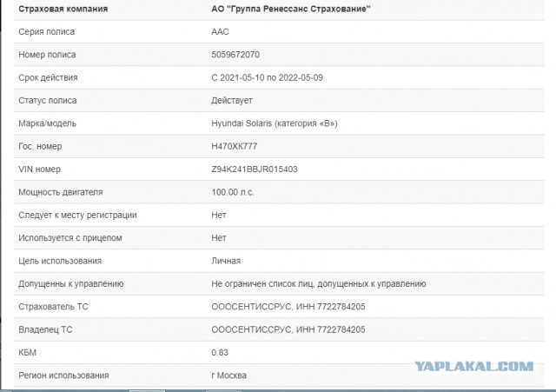This screenshot has width=556, height=392.
Task: Click the 'ООСЕНТИССРУС, ИНН 7722784205' value in Страхователь ТС row
Action: click(x=288, y=307)
